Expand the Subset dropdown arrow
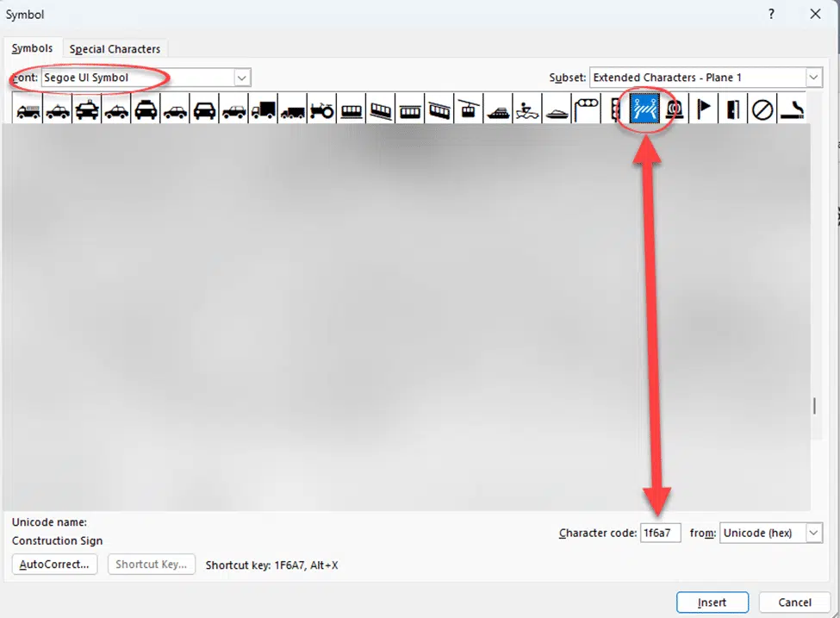 tap(814, 78)
